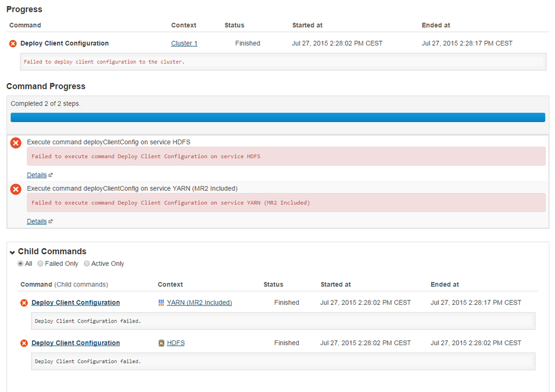This screenshot has width=555, height=392.
Task: Open Details link under HDFS step
Action: click(x=37, y=175)
